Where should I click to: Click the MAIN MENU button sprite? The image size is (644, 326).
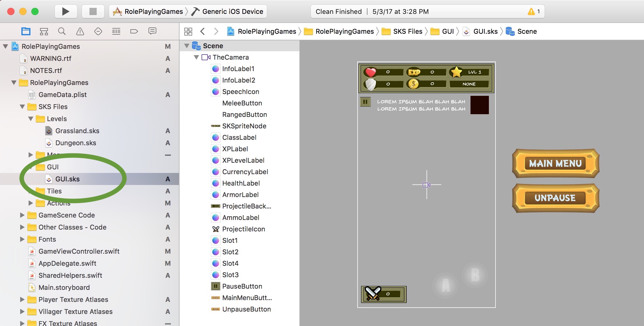555,163
